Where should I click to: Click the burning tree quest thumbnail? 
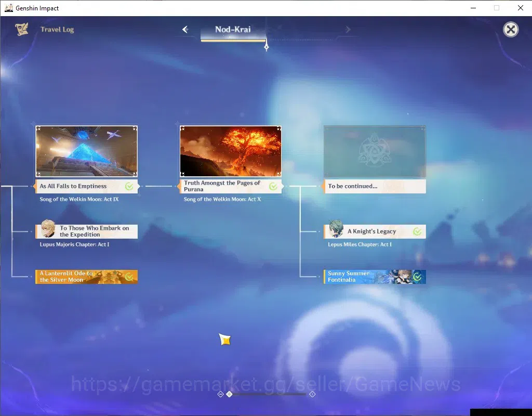[x=231, y=151]
